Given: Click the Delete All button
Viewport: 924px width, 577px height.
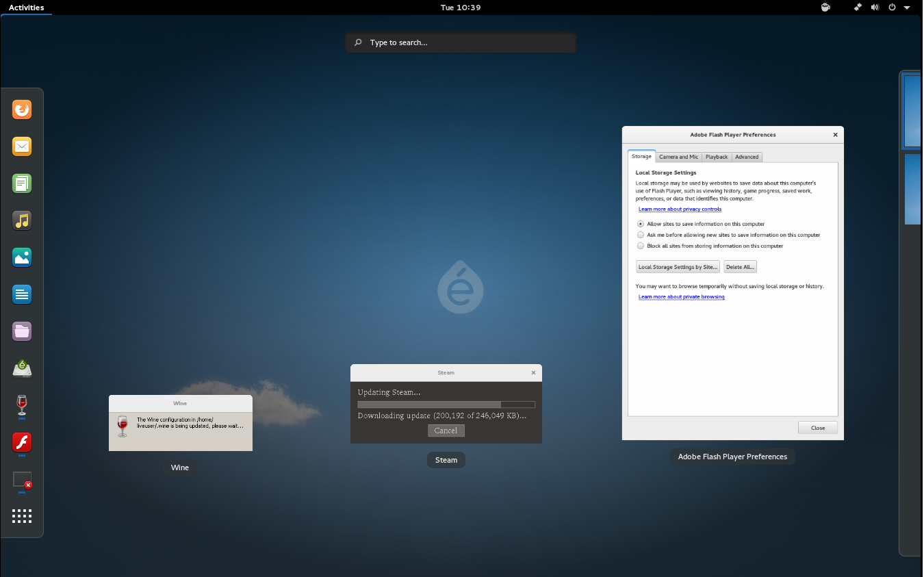Looking at the screenshot, I should (x=740, y=267).
